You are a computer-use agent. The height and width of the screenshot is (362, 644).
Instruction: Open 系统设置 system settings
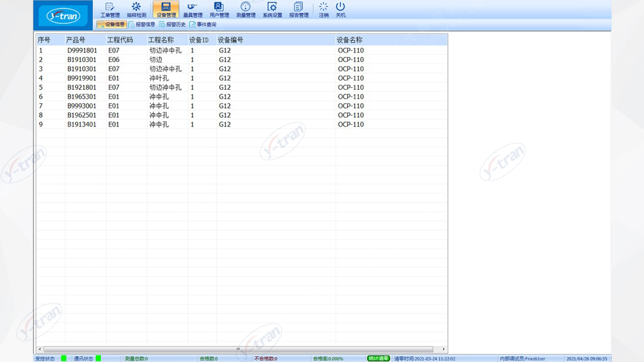272,10
